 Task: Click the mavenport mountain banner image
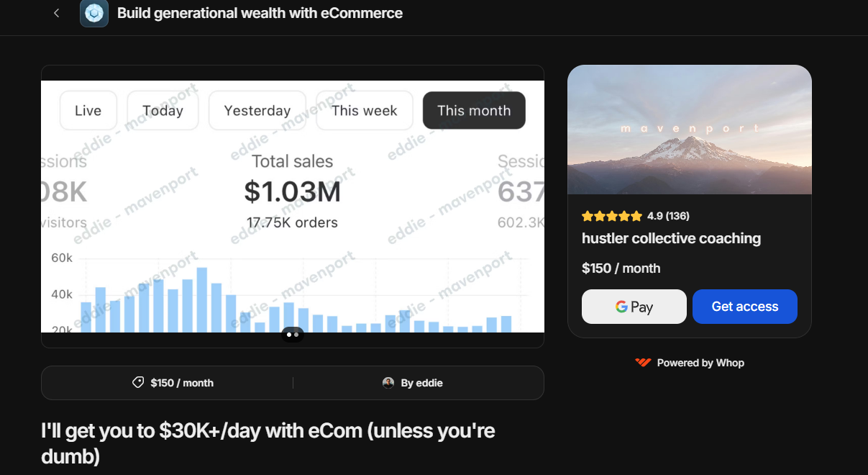tap(690, 130)
